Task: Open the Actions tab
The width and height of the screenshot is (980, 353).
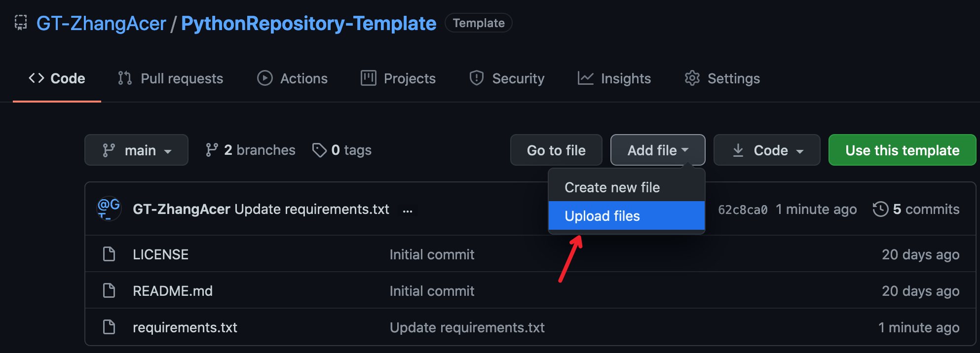Action: [x=292, y=78]
